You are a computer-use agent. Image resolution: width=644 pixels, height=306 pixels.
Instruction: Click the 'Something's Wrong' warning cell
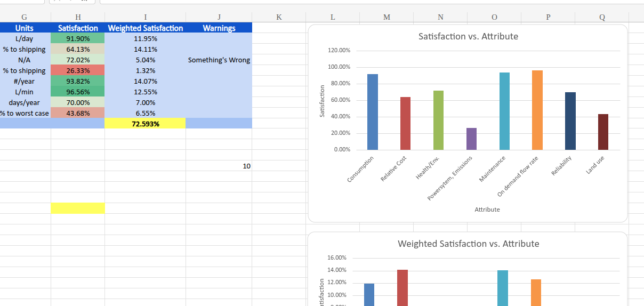point(219,60)
